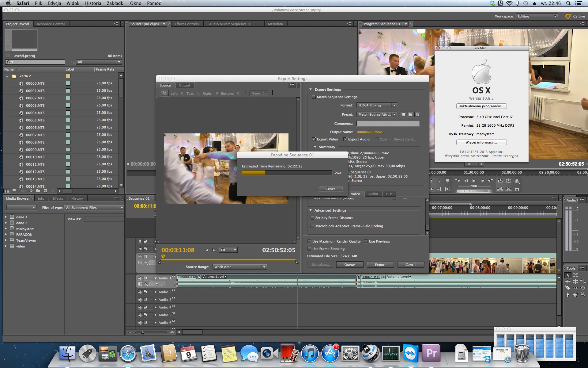Image resolution: width=588 pixels, height=368 pixels.
Task: Toggle Safe Margins in Program monitor
Action: pos(509,181)
